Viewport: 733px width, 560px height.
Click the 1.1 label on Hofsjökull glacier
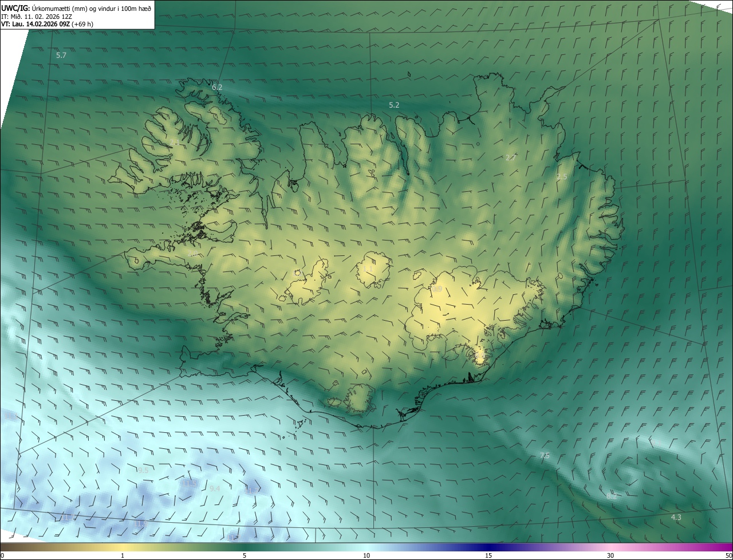[368, 269]
